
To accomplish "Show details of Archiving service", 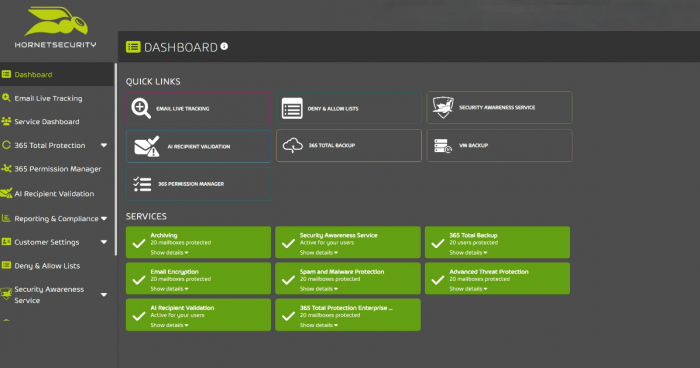I will pyautogui.click(x=169, y=253).
